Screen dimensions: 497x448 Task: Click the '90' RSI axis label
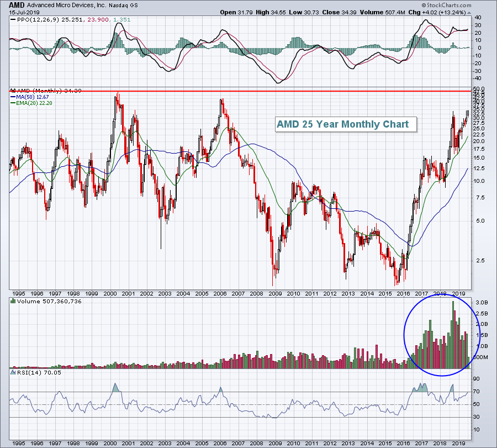[x=477, y=379]
